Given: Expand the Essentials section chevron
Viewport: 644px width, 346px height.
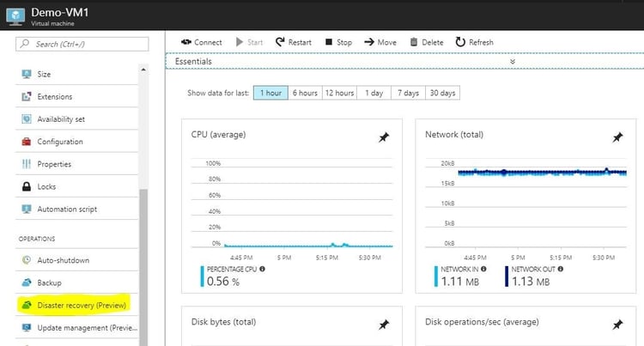Looking at the screenshot, I should pos(512,61).
